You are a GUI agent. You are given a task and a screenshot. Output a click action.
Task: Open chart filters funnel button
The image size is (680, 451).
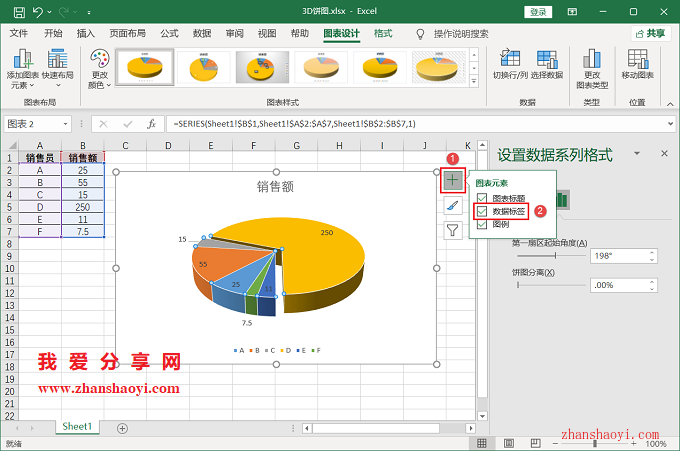453,230
